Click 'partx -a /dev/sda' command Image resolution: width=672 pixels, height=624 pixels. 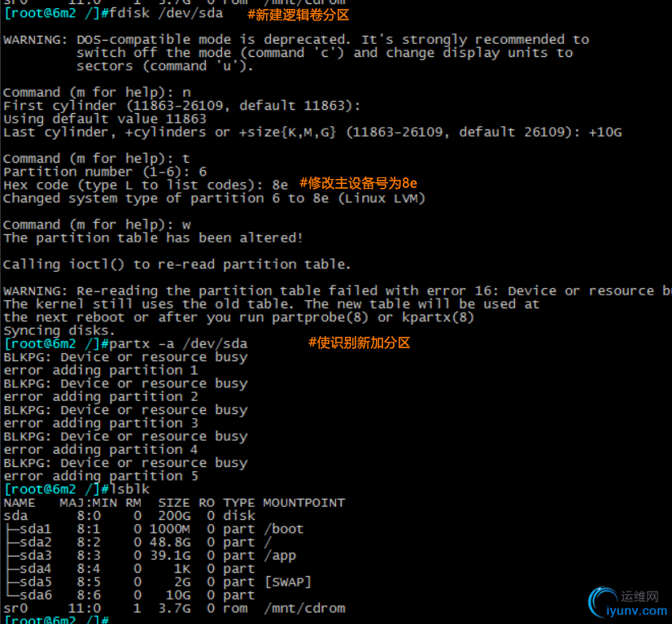[179, 343]
